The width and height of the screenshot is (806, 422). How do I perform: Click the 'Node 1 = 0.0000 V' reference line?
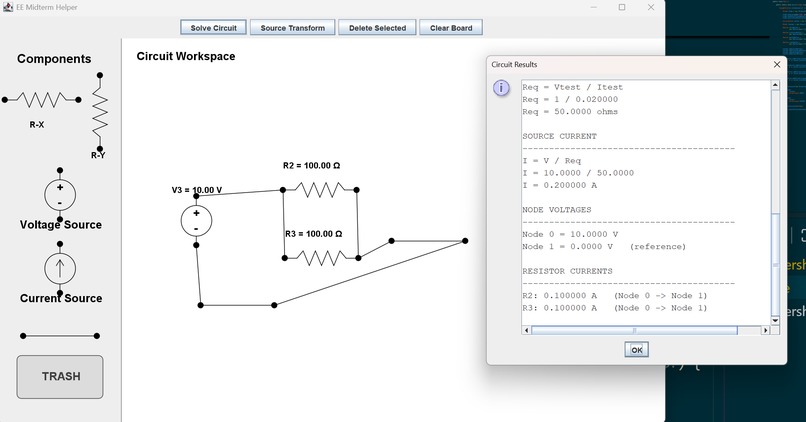click(604, 246)
